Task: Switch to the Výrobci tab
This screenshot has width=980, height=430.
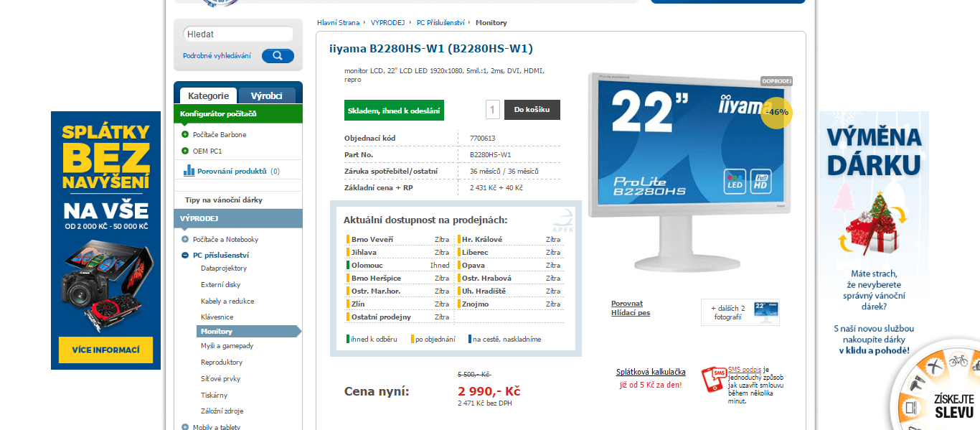Action: [267, 95]
